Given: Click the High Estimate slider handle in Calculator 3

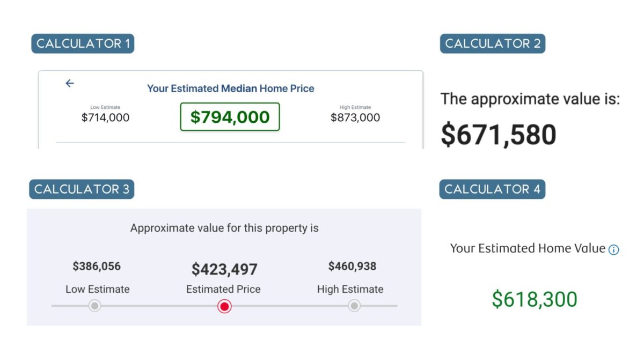Looking at the screenshot, I should click(354, 306).
